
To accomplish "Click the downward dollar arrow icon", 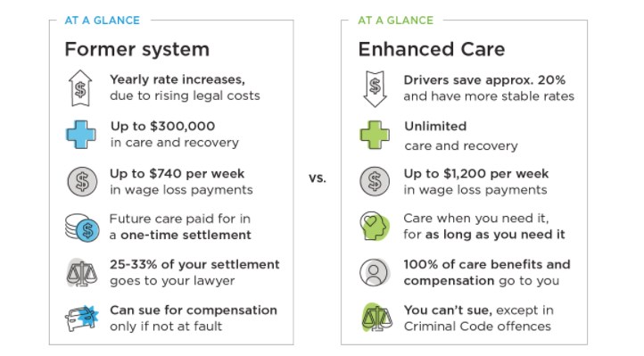I will tap(375, 88).
